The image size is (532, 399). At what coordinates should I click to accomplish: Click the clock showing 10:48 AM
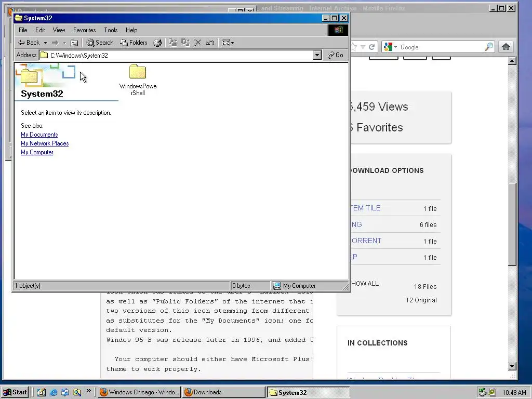coord(514,393)
